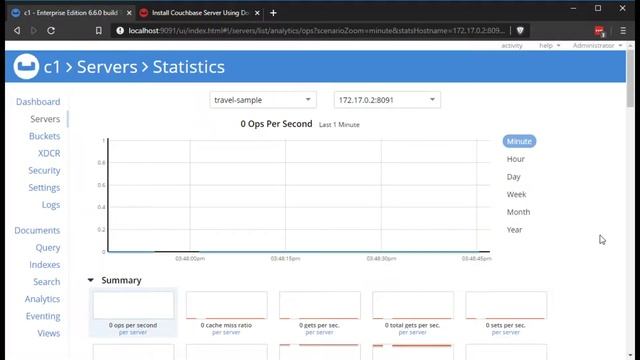Open Settings in the sidebar
The width and height of the screenshot is (640, 360).
pyautogui.click(x=44, y=187)
